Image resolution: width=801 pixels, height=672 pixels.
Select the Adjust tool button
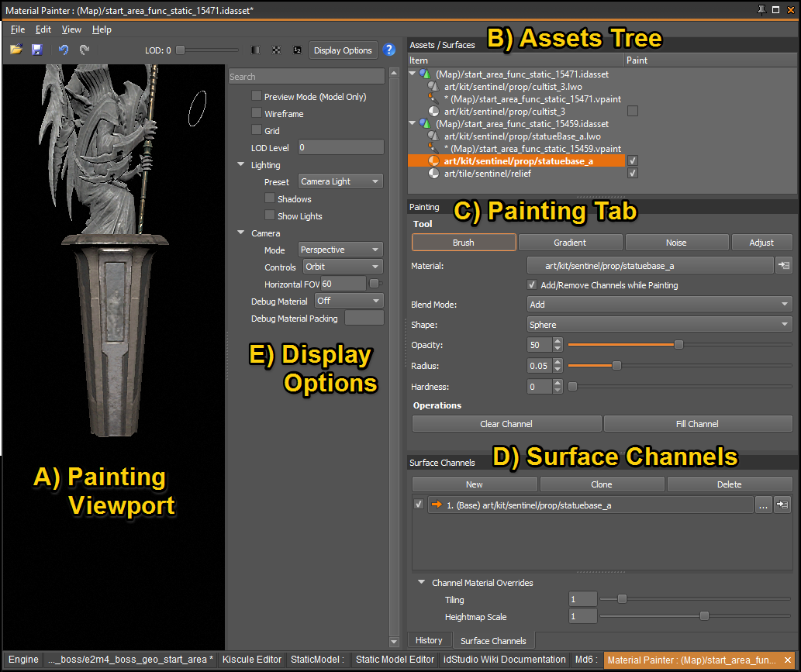tap(761, 243)
